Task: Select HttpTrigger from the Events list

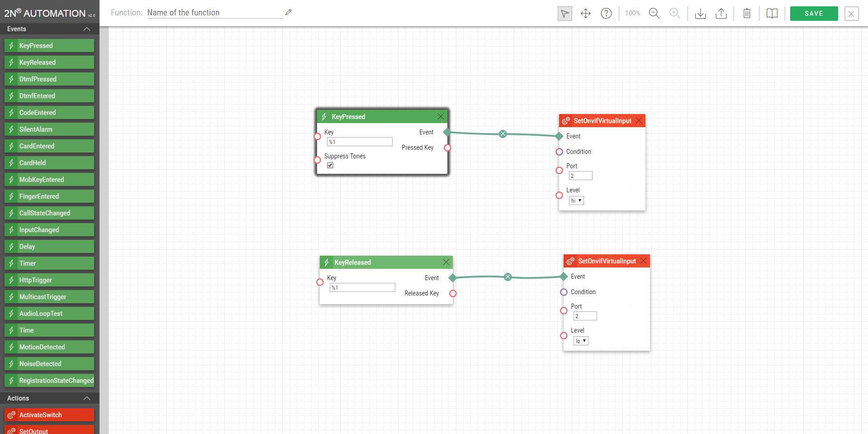Action: click(x=49, y=280)
